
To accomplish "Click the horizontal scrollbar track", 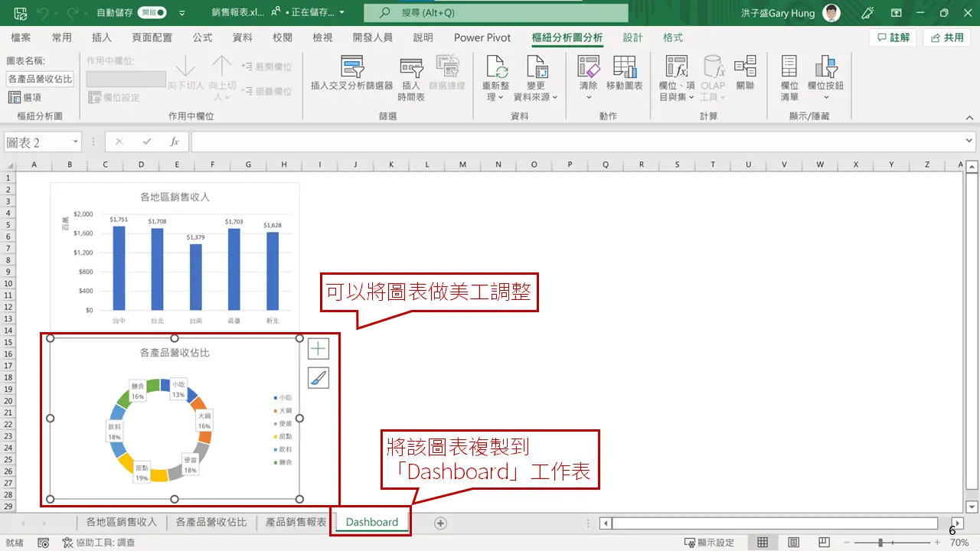I will tap(774, 523).
